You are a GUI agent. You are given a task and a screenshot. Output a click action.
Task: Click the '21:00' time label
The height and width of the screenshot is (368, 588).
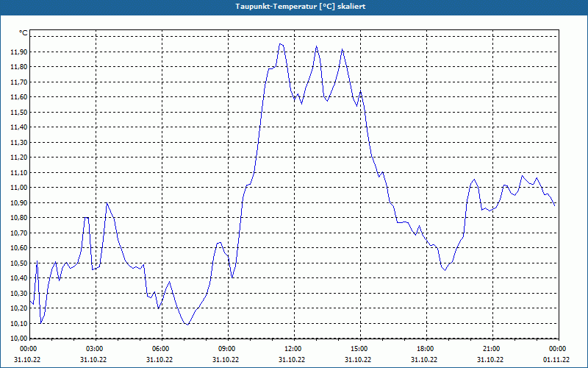pyautogui.click(x=492, y=349)
